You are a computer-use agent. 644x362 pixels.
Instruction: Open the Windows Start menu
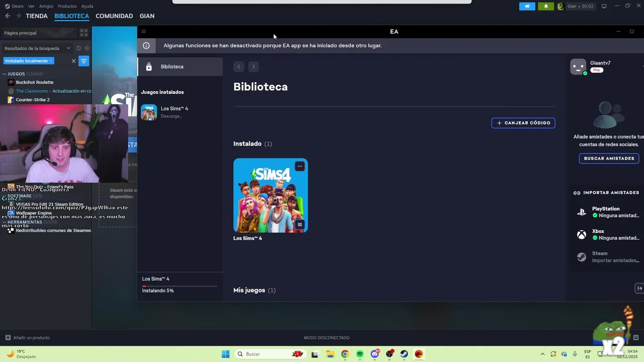[225, 354]
